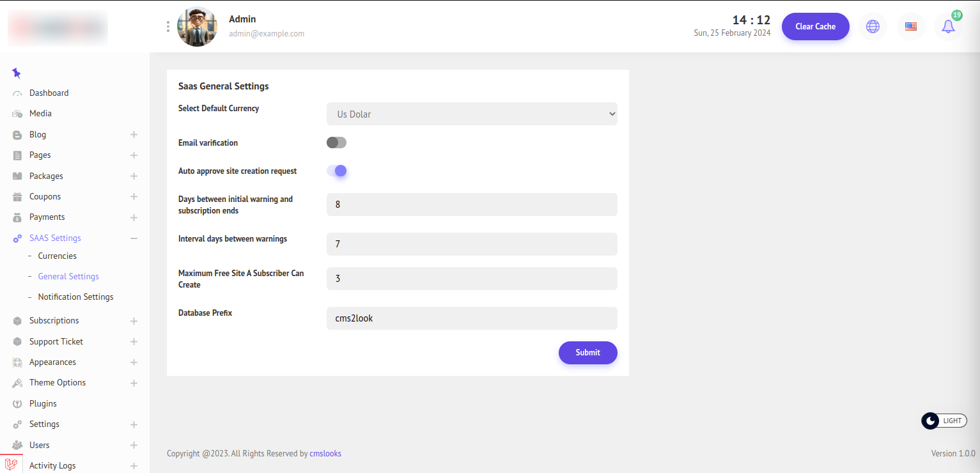This screenshot has width=980, height=473.
Task: Click the Media sidebar icon
Action: tap(17, 114)
